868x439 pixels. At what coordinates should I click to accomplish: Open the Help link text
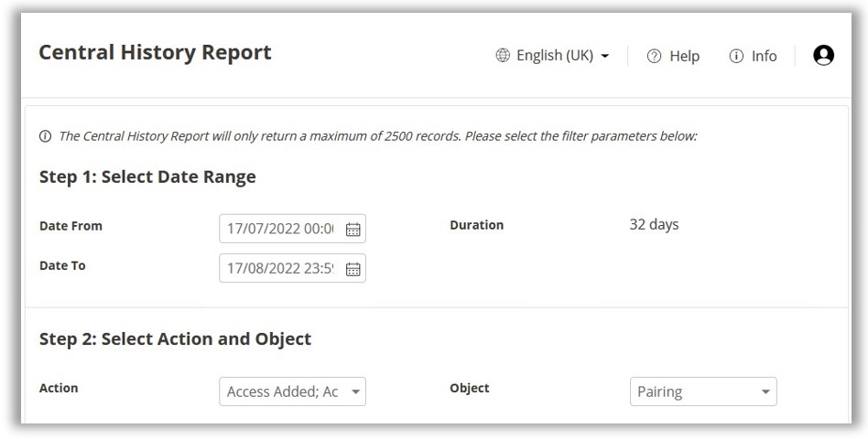pos(684,57)
